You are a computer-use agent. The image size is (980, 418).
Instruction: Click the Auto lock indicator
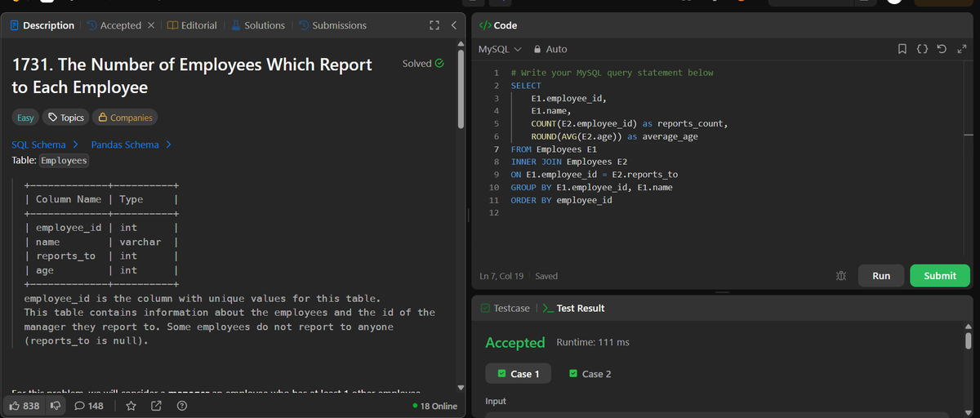550,50
